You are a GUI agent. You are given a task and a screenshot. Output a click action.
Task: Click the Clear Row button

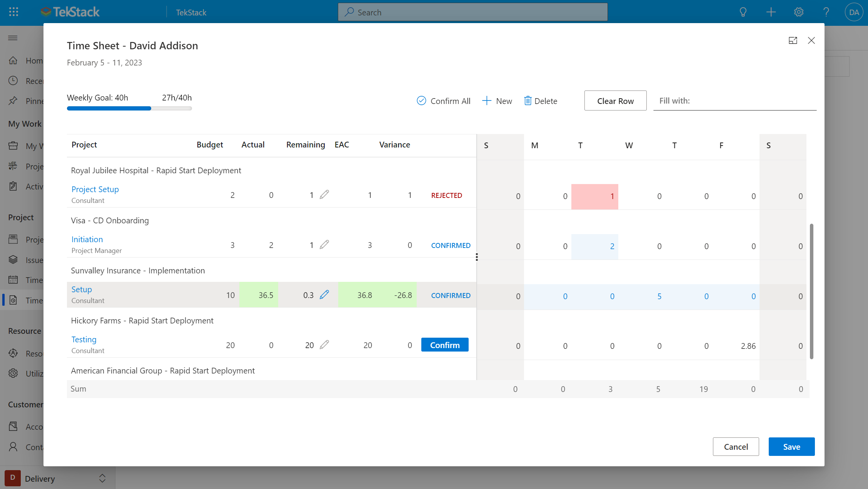pyautogui.click(x=615, y=101)
